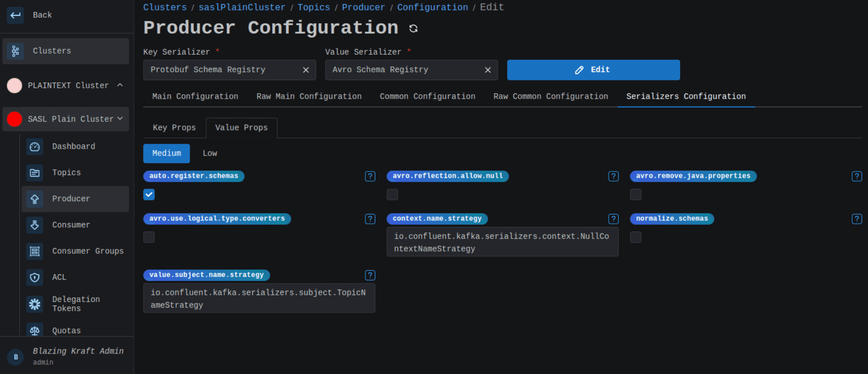Click the ACL shield icon
The width and height of the screenshot is (868, 374).
click(x=35, y=278)
